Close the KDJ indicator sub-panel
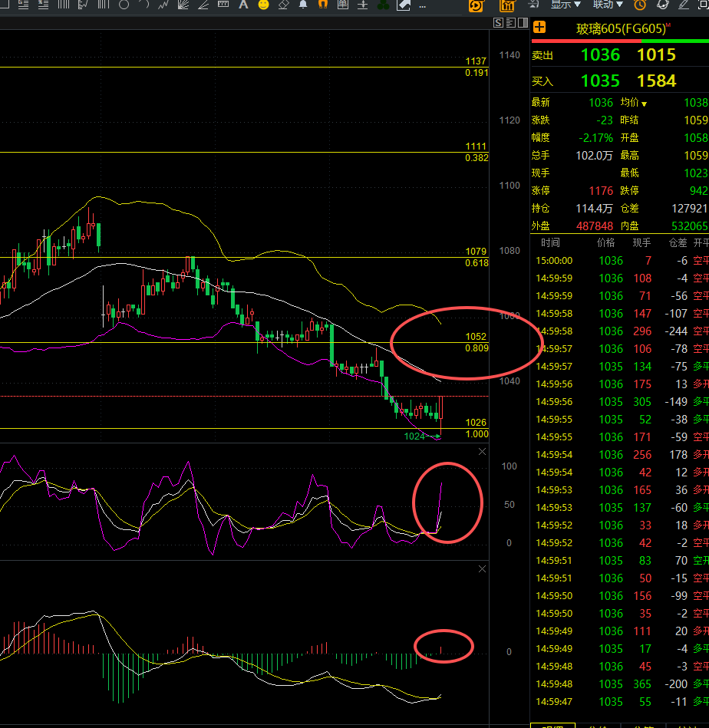 pyautogui.click(x=482, y=452)
